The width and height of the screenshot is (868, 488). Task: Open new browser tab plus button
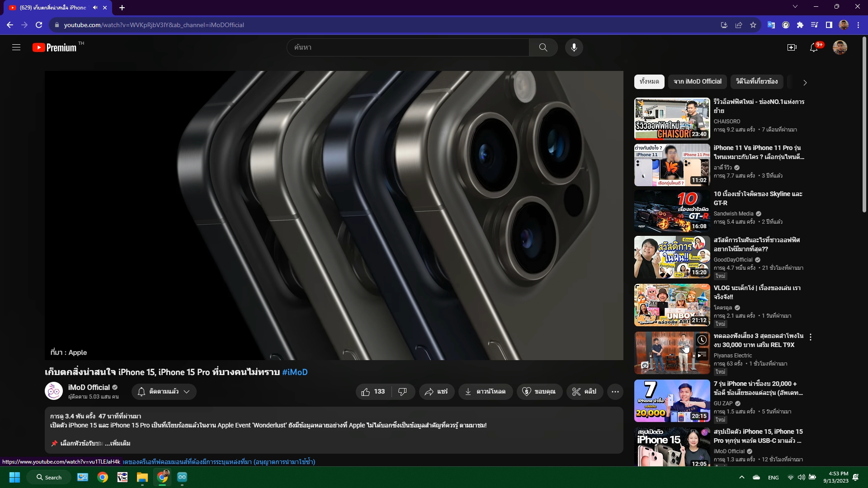(122, 8)
